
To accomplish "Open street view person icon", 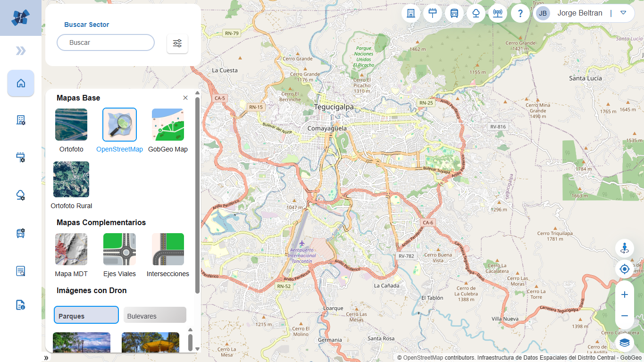I will point(625,248).
